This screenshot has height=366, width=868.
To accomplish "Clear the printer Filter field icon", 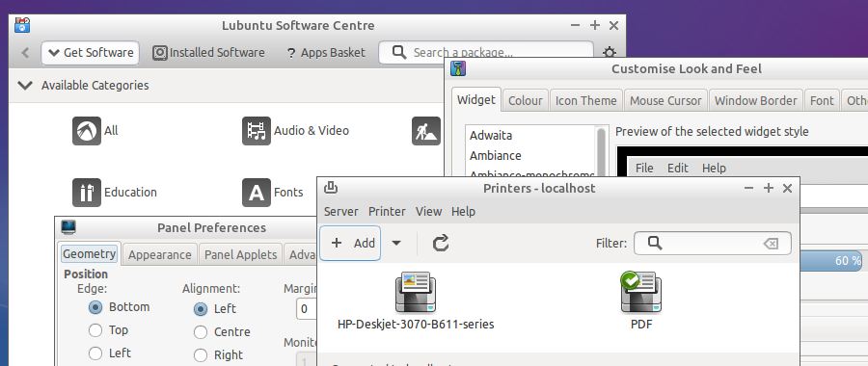I will [x=771, y=244].
